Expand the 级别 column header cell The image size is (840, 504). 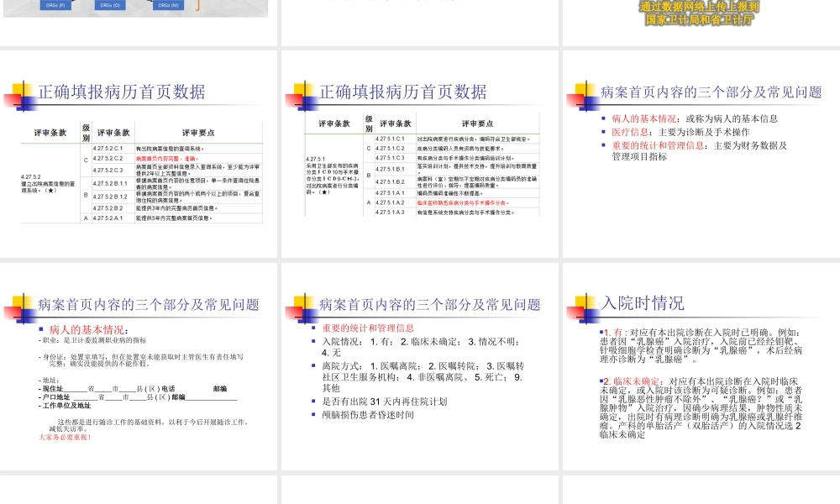pos(85,131)
